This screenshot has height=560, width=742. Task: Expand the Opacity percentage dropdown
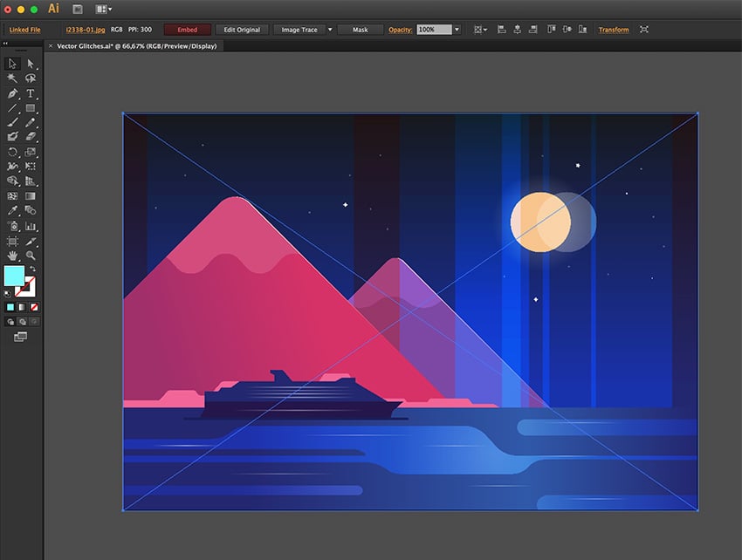coord(457,30)
